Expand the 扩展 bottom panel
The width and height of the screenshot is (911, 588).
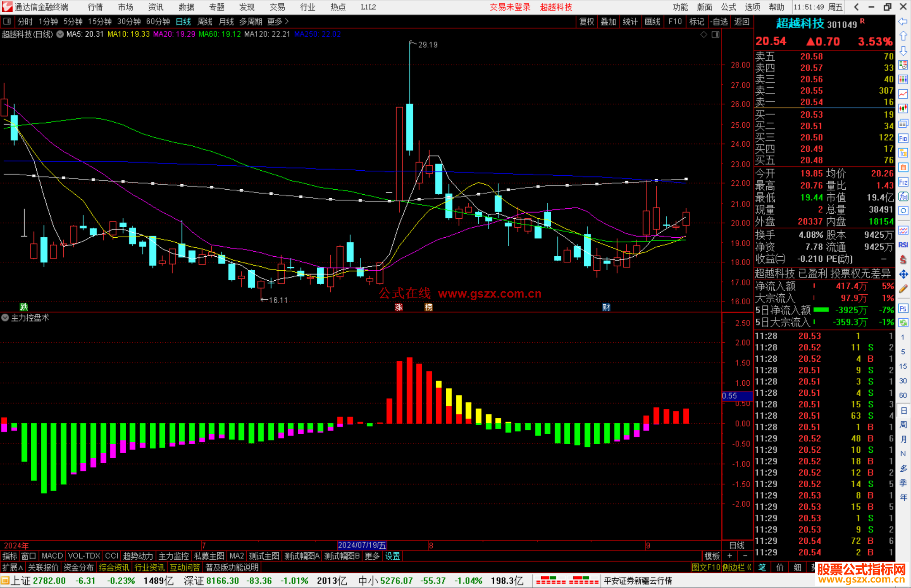pos(13,567)
